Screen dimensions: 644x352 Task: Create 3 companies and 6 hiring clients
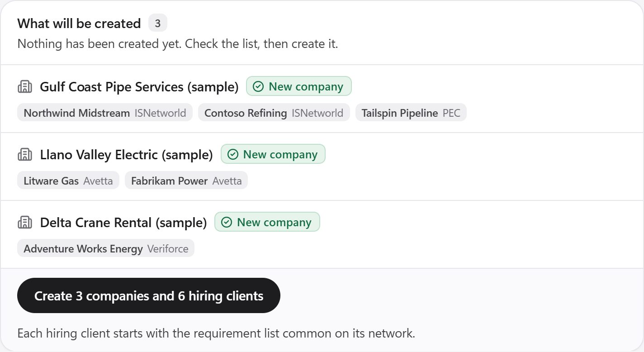149,295
